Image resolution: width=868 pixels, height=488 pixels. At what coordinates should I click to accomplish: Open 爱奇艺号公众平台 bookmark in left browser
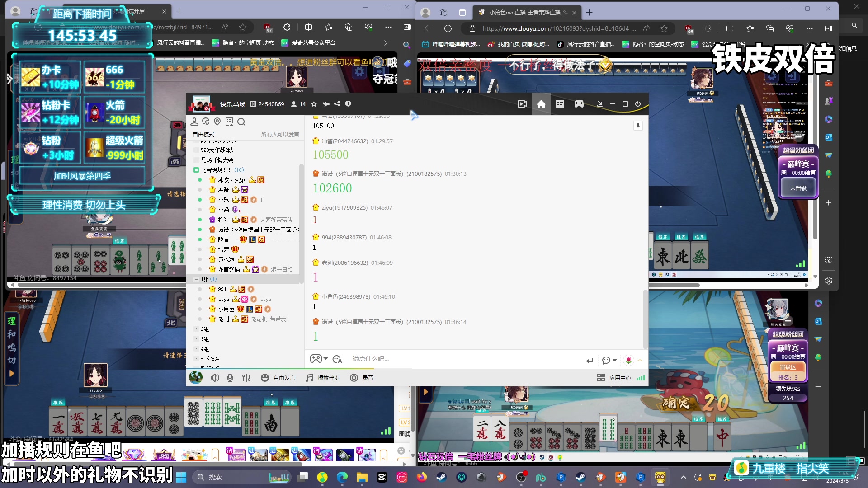click(308, 43)
